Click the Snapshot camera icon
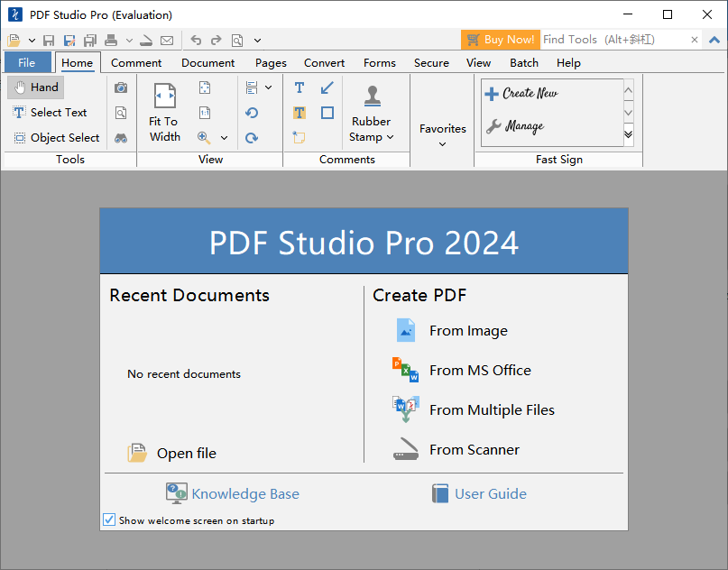This screenshot has width=728, height=570. point(121,87)
